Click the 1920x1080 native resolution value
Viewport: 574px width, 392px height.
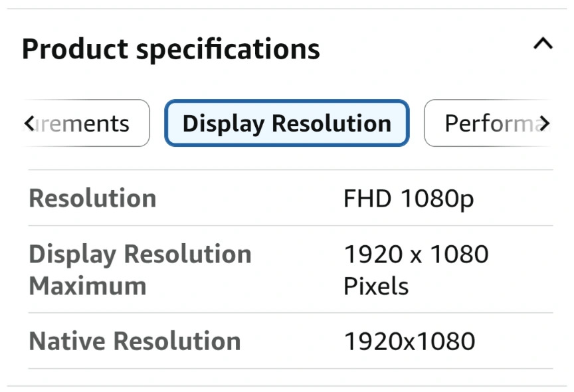410,341
